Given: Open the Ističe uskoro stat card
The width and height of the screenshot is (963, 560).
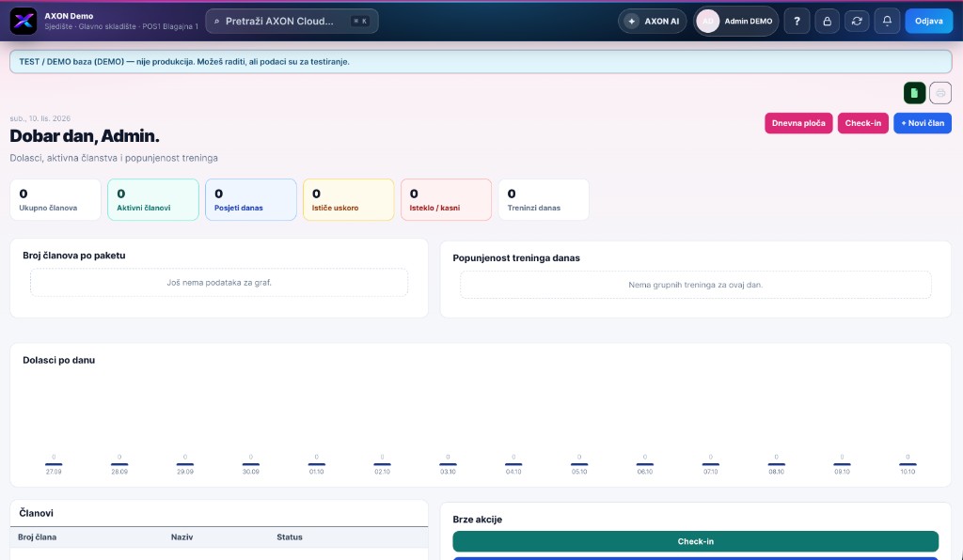Looking at the screenshot, I should point(348,199).
